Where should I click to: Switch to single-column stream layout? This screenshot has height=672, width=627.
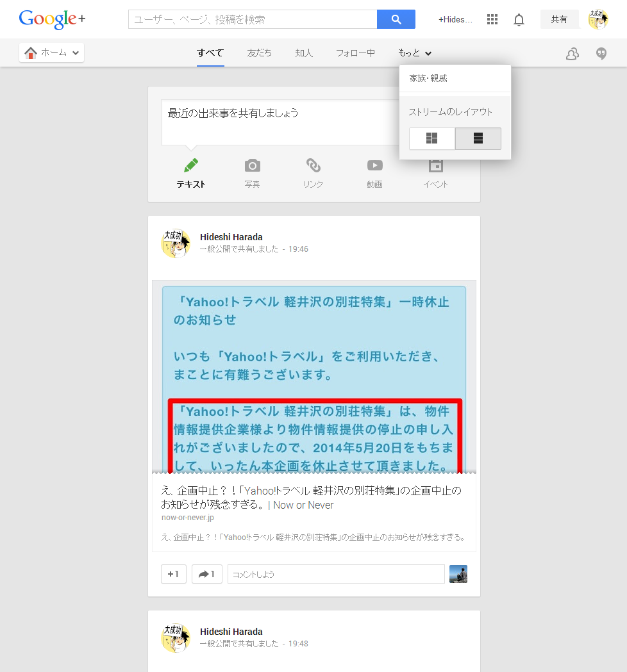point(478,138)
